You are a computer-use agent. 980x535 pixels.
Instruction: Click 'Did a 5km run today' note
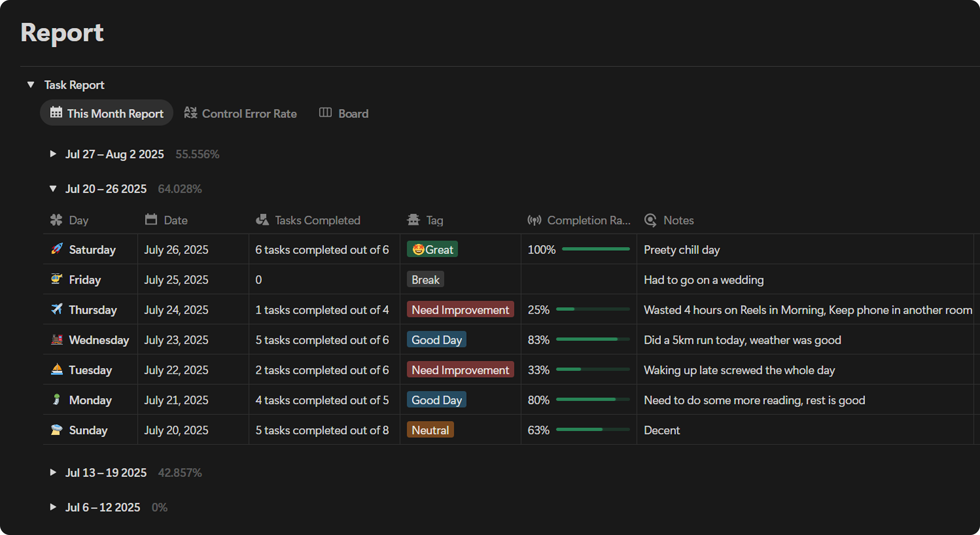point(742,340)
